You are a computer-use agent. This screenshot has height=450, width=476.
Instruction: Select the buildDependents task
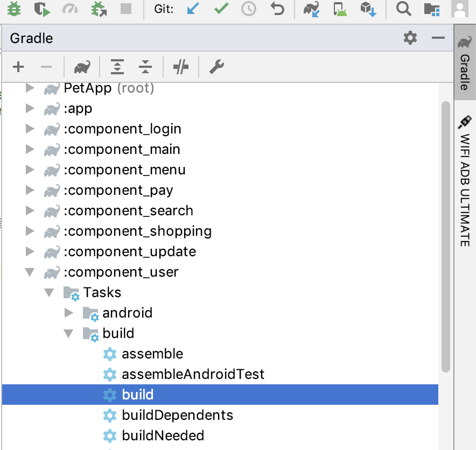(x=220, y=415)
